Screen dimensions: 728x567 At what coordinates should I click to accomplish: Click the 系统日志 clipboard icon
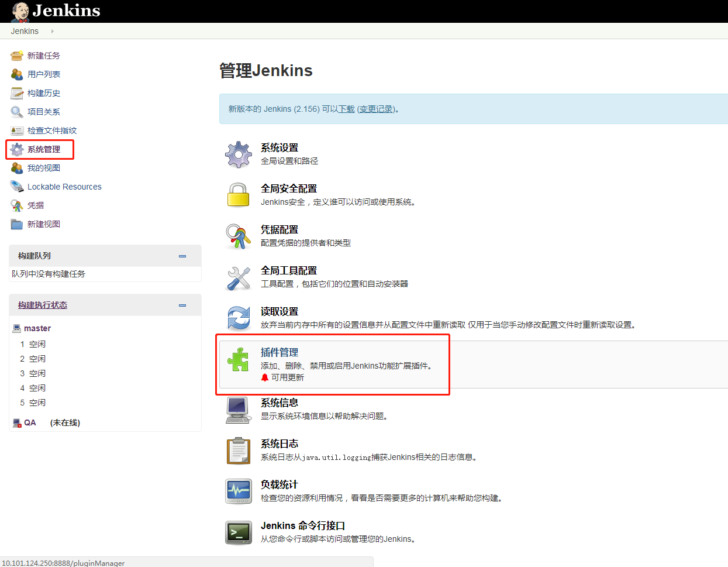point(239,451)
